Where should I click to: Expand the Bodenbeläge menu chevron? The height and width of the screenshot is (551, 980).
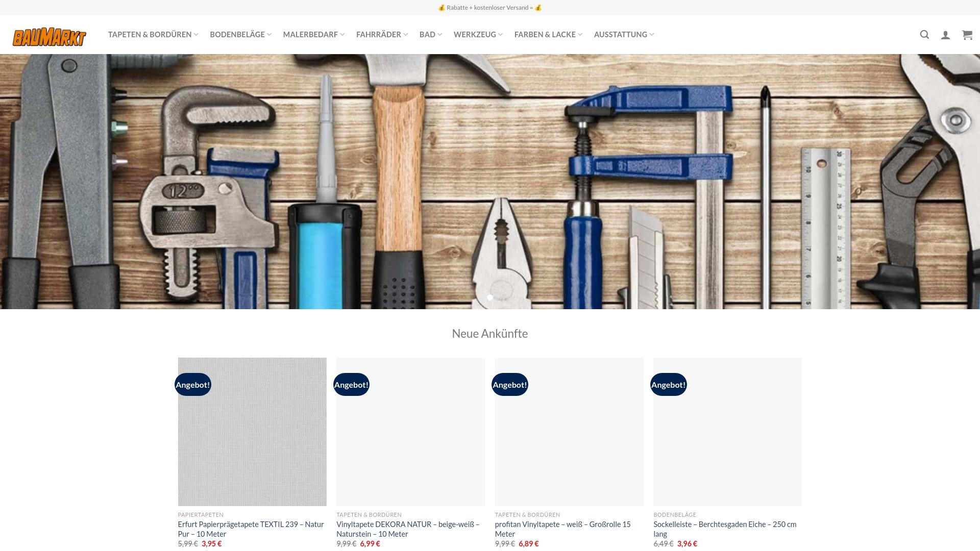point(269,35)
